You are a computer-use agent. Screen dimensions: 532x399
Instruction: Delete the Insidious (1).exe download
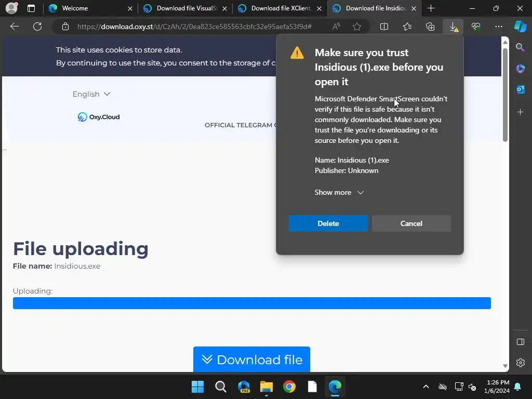[x=328, y=223]
